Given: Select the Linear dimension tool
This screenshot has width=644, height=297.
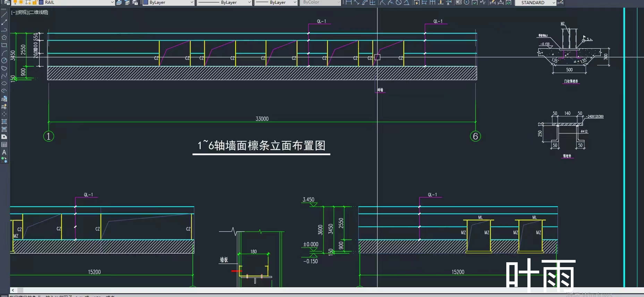Looking at the screenshot, I should click(x=349, y=2).
